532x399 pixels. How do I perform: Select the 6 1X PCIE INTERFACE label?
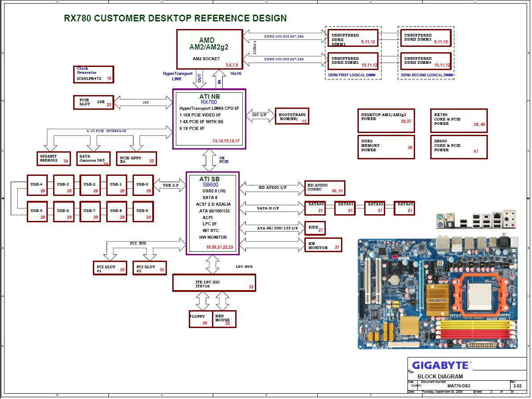coord(106,131)
